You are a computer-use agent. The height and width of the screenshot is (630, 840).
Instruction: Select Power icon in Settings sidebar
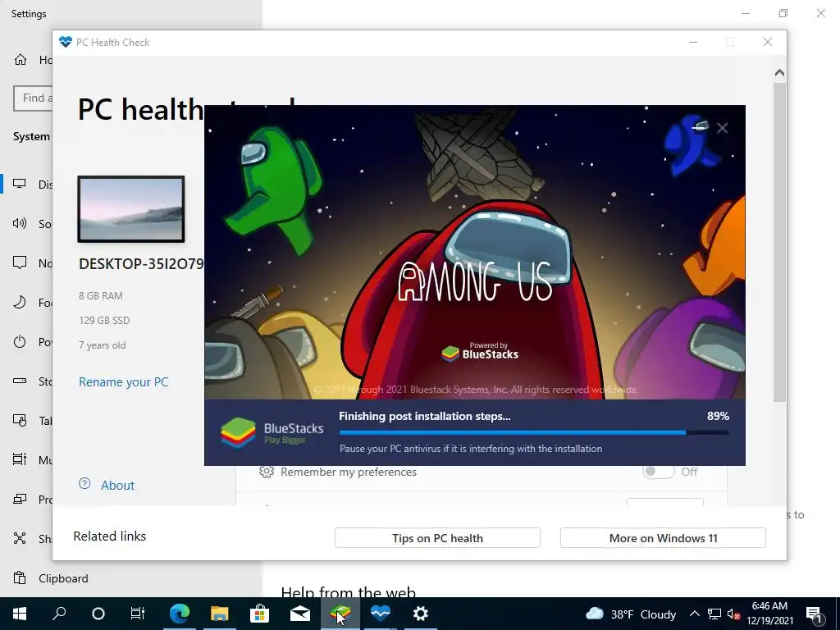20,341
